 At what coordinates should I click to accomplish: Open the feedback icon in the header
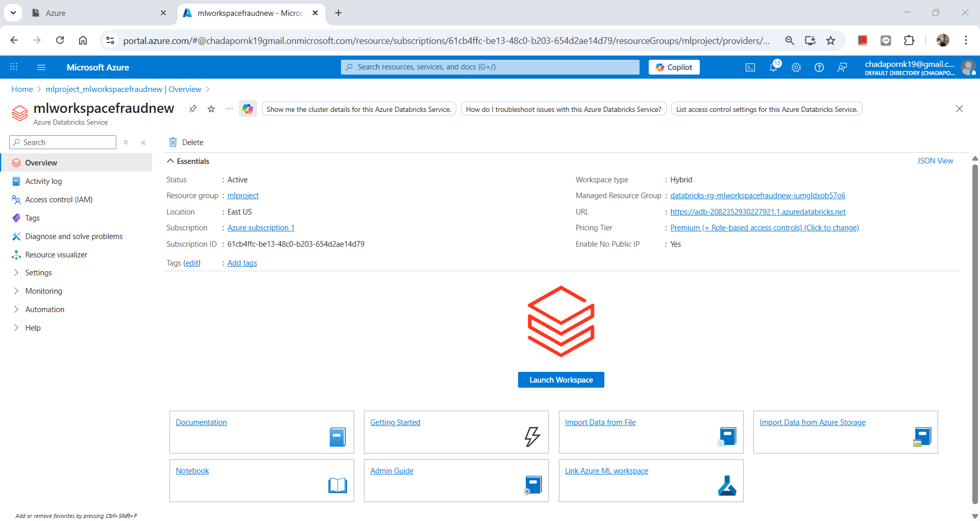pyautogui.click(x=842, y=67)
